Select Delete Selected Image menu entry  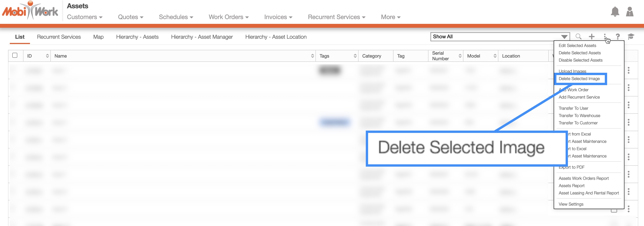[x=579, y=79]
